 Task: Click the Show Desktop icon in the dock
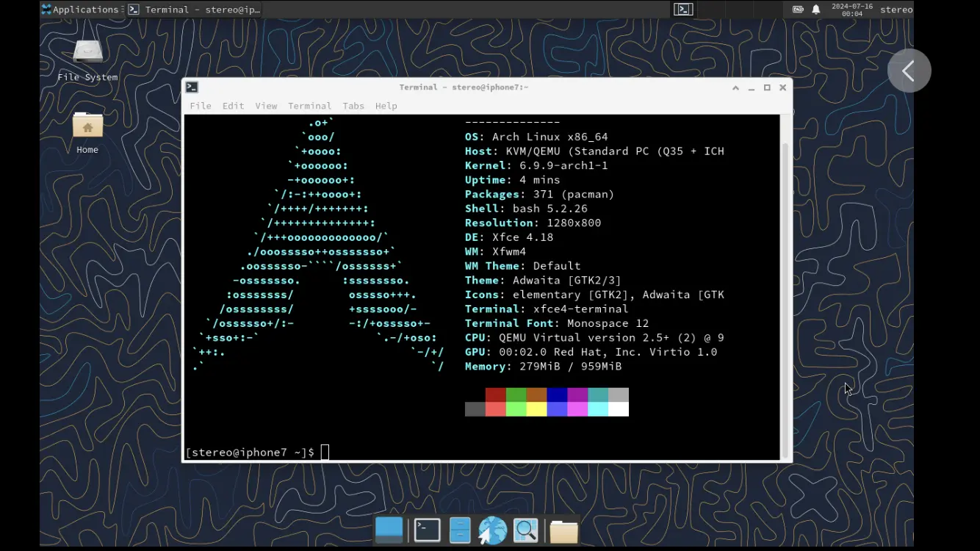click(x=389, y=530)
